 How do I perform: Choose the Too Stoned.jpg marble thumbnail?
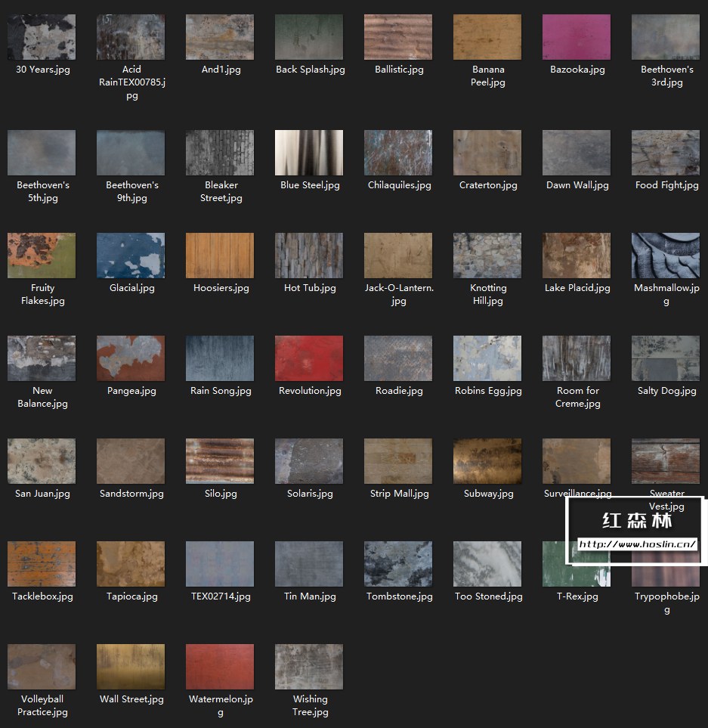[x=487, y=564]
